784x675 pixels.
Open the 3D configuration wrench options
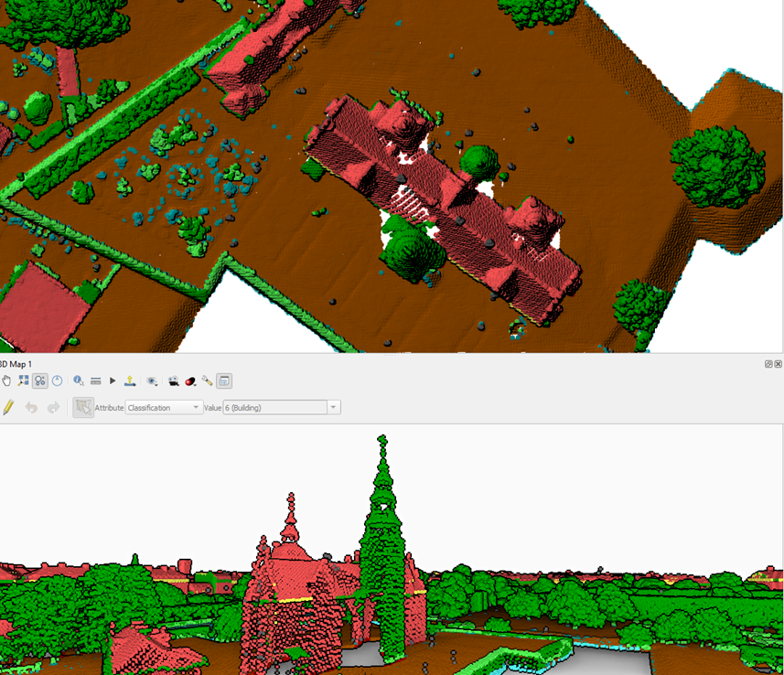(x=207, y=381)
